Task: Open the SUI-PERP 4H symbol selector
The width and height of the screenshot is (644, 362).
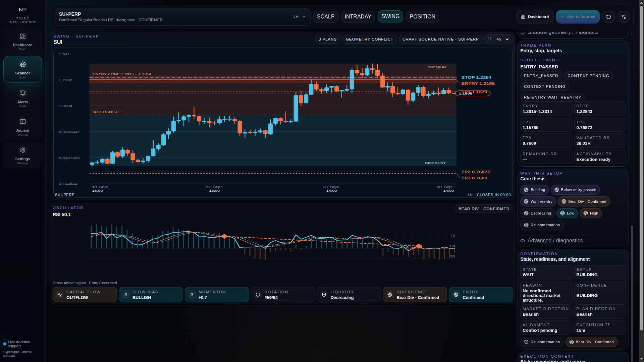Action: (182, 17)
